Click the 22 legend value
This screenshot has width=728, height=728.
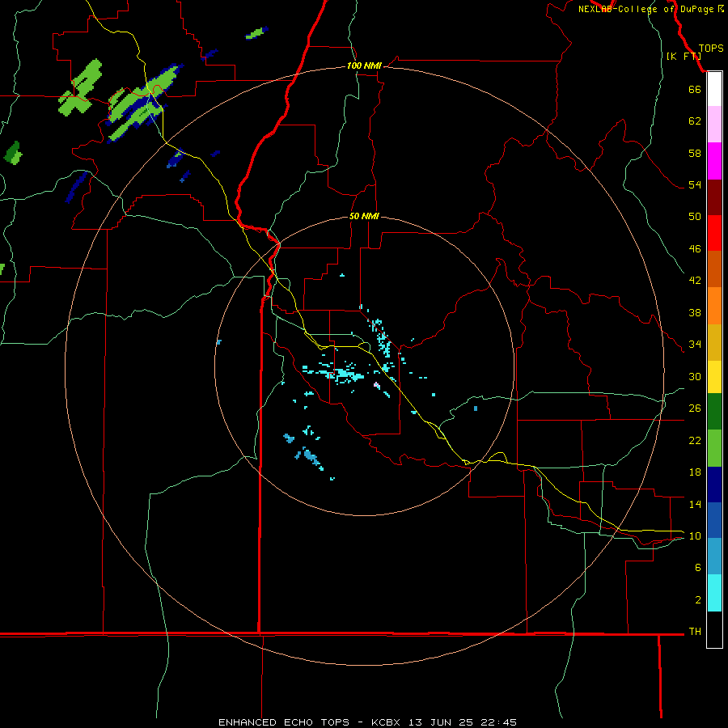point(695,440)
